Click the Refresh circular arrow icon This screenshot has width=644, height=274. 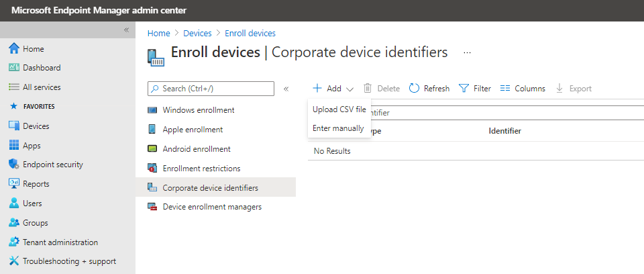414,88
